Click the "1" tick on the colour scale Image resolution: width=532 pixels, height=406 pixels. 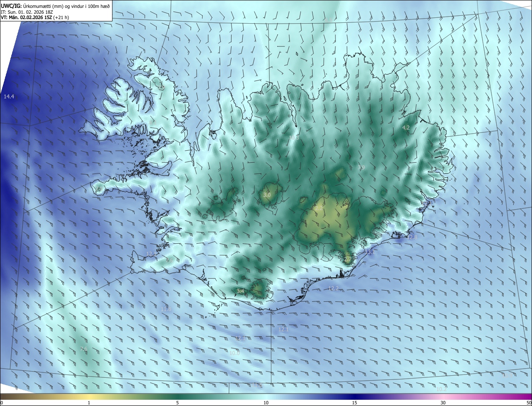[x=89, y=403]
